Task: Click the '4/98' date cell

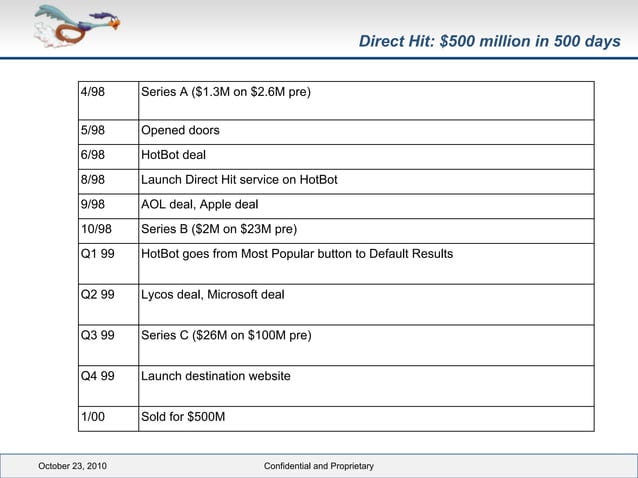Action: [x=108, y=100]
